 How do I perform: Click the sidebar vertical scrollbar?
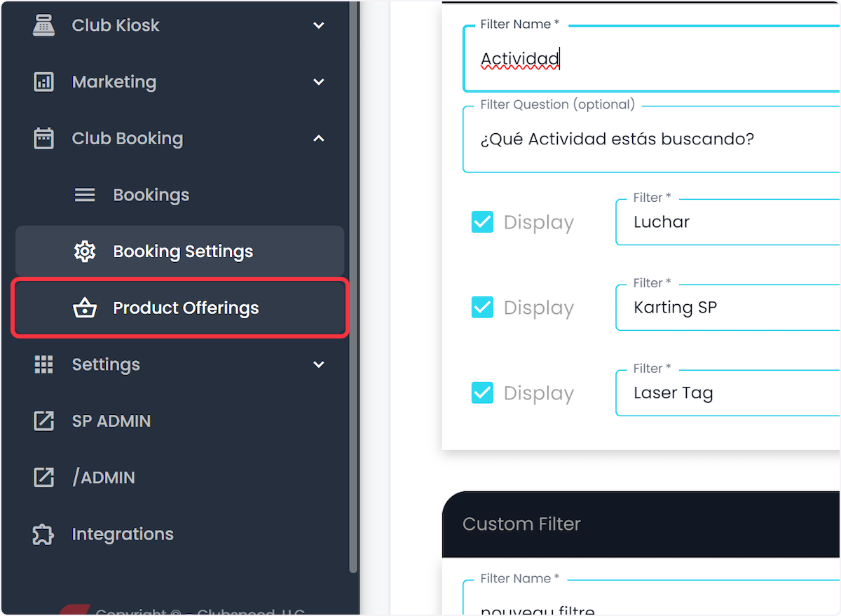click(353, 287)
